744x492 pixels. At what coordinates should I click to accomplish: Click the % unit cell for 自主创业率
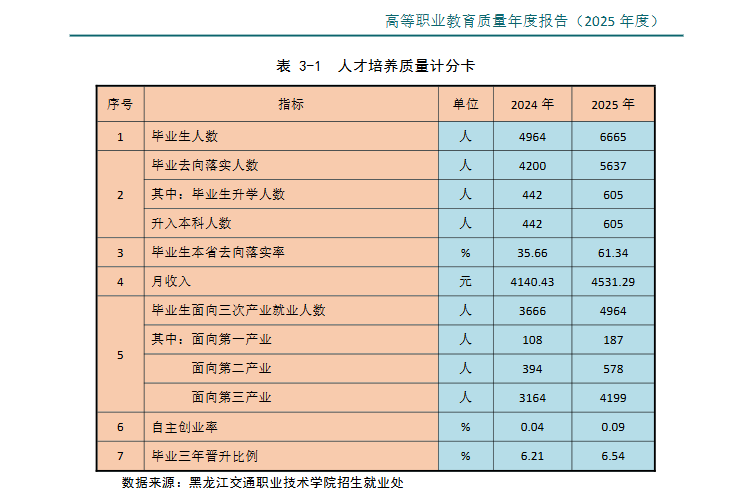pyautogui.click(x=465, y=427)
